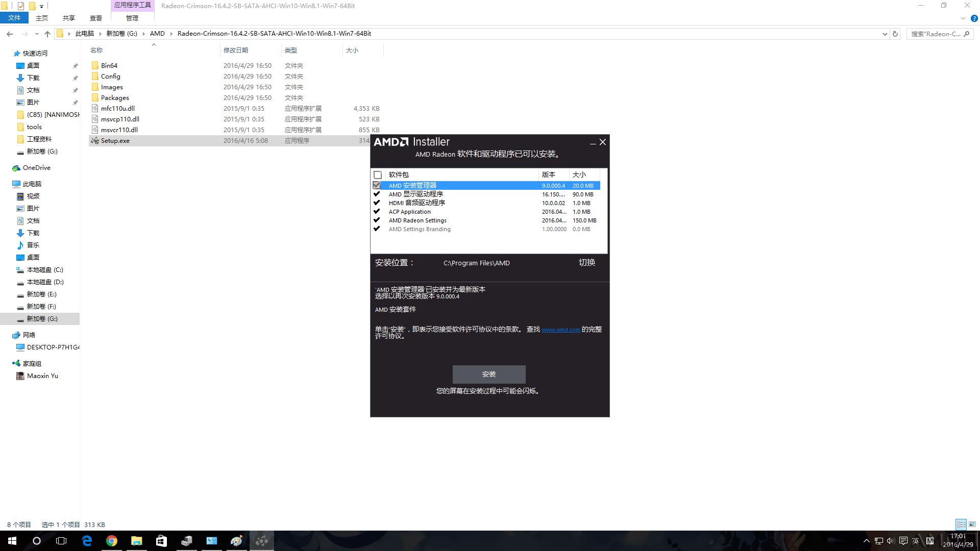Refresh the current folder
This screenshot has width=980, height=551.
point(895,34)
